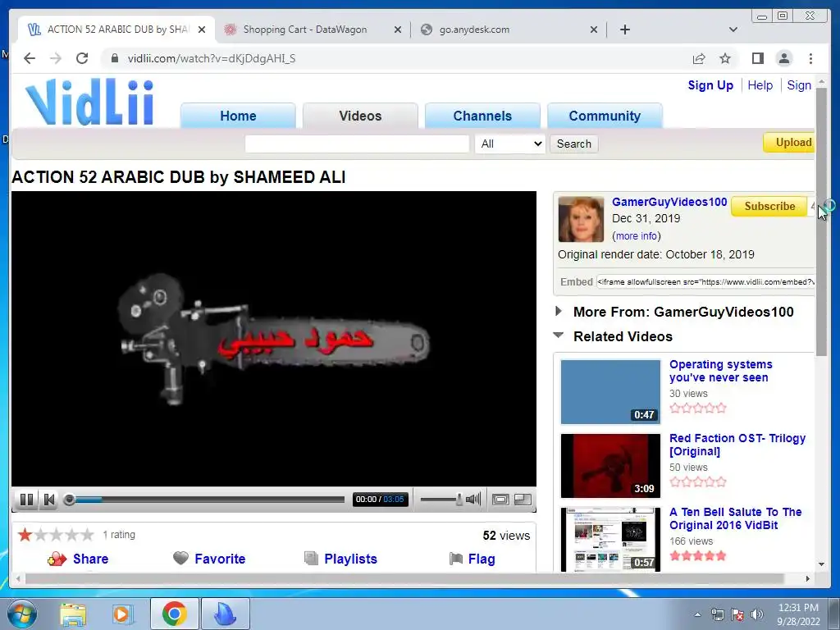Bookmark page with the star icon
This screenshot has width=840, height=630.
pos(725,58)
